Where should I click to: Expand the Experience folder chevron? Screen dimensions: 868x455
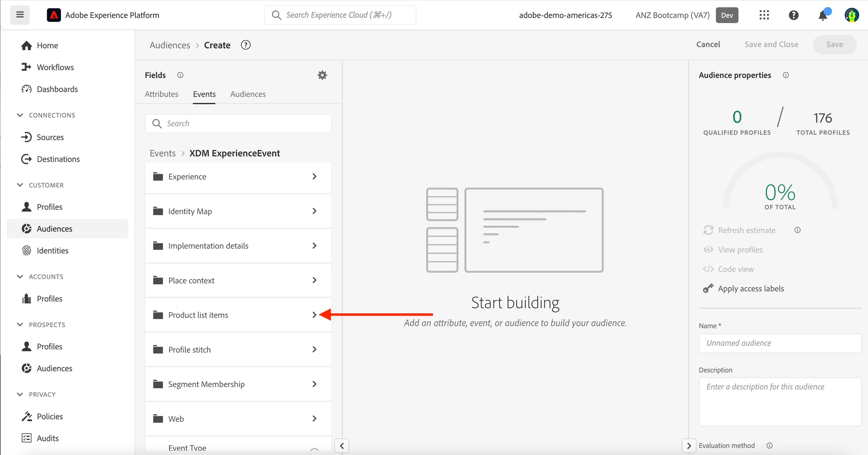[x=314, y=177]
